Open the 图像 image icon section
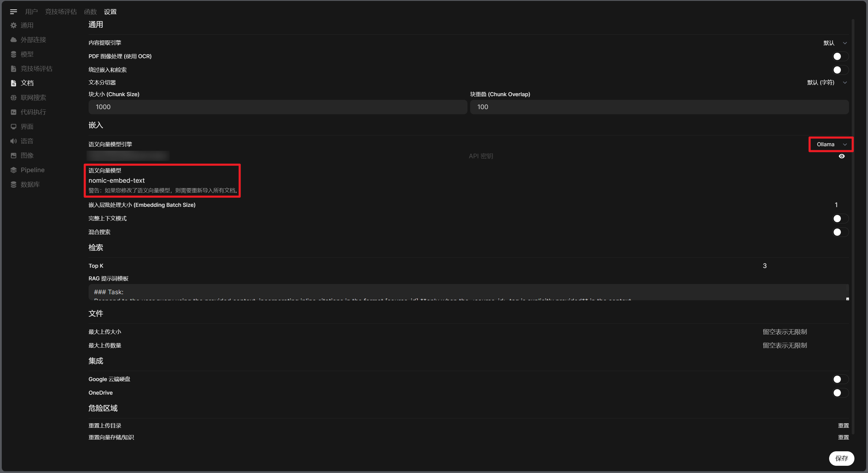The image size is (868, 473). [x=14, y=156]
